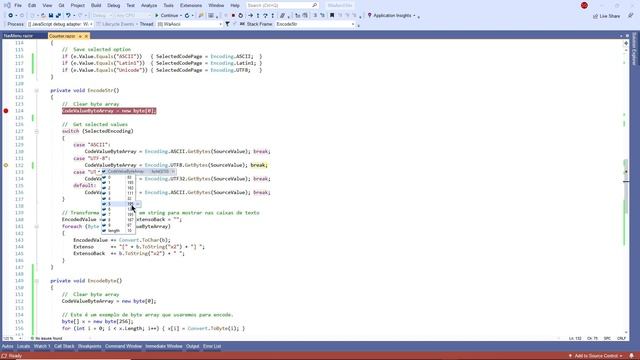Screen dimensions: 640x360
Task: Click Add to Source Control
Action: [x=595, y=356]
